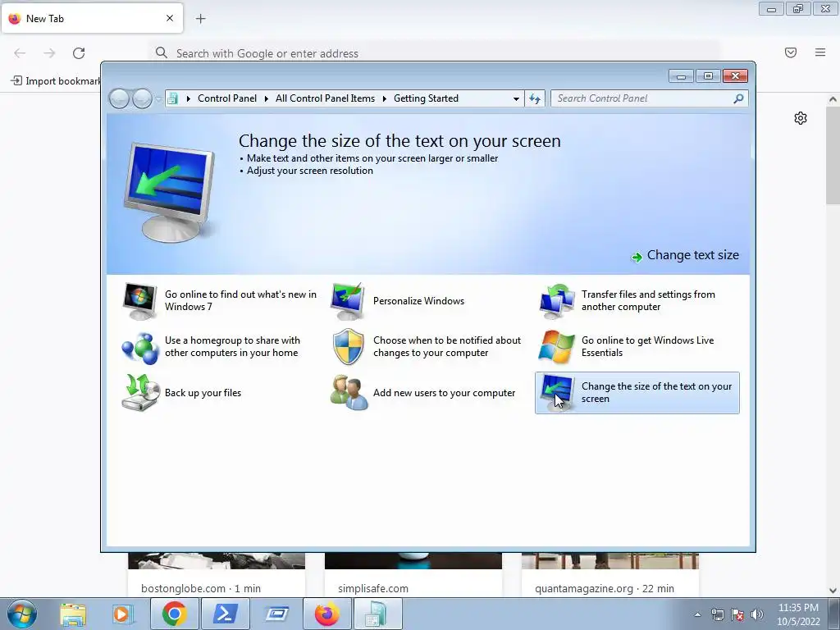The height and width of the screenshot is (630, 840).
Task: Open the Windows Live Essentials flag icon
Action: click(x=557, y=347)
